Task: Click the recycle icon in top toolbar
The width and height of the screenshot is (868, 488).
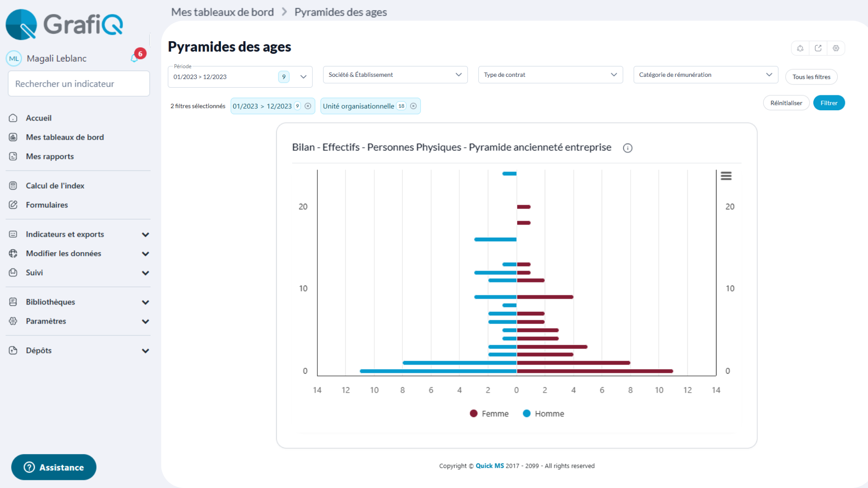Action: pyautogui.click(x=800, y=48)
